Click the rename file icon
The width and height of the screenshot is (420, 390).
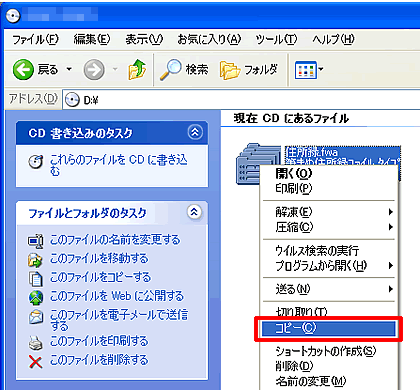[x=35, y=241]
